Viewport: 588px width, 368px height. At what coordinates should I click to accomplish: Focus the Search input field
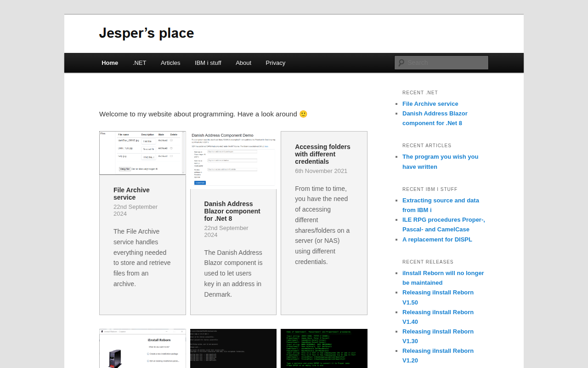[x=446, y=63]
